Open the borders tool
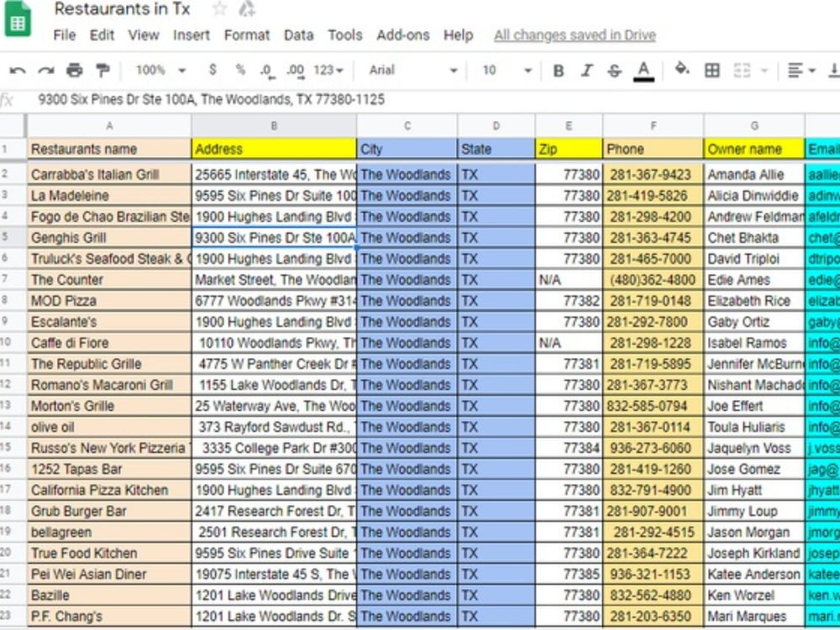The image size is (840, 630). pyautogui.click(x=712, y=71)
